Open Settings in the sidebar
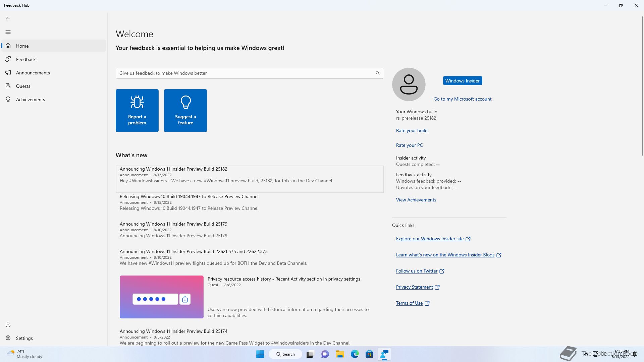 point(54,338)
